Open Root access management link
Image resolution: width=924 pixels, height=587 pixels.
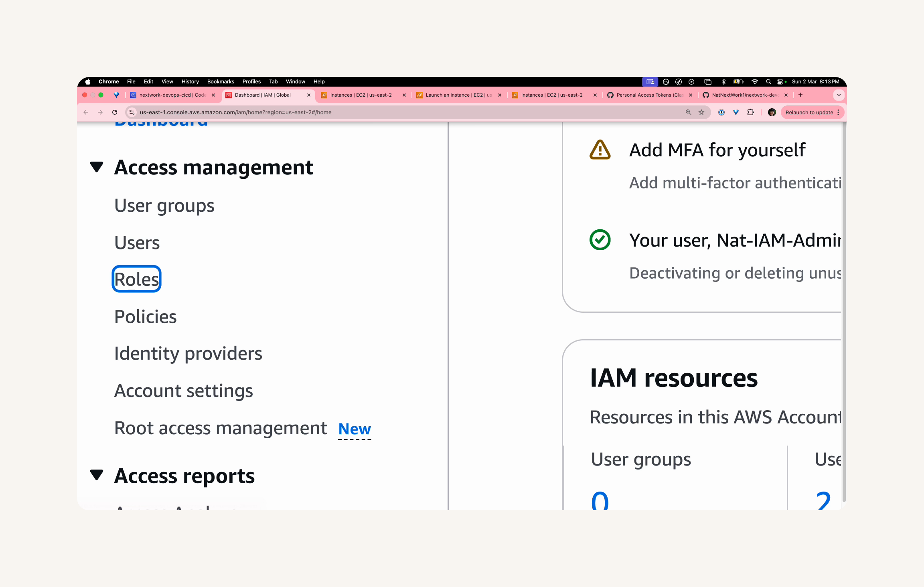pos(221,428)
